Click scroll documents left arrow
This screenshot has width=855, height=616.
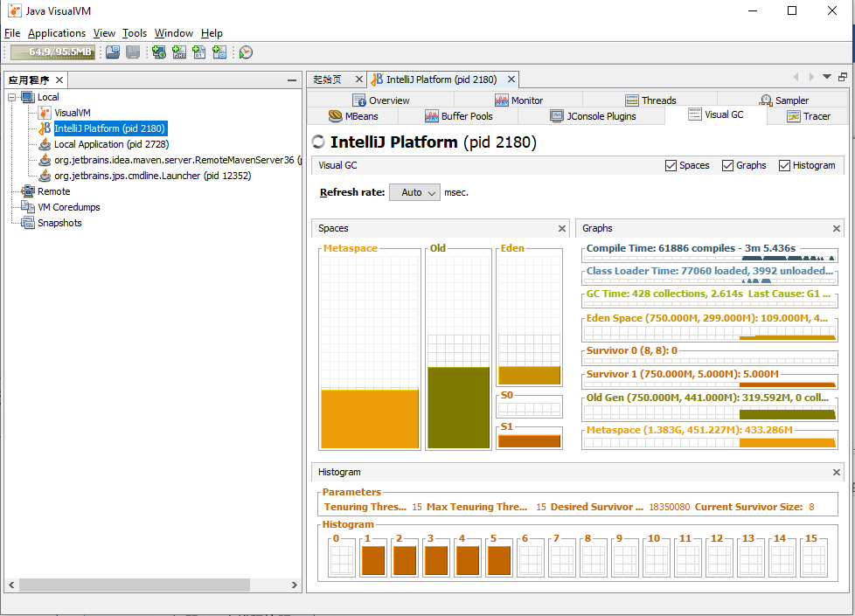tap(796, 77)
